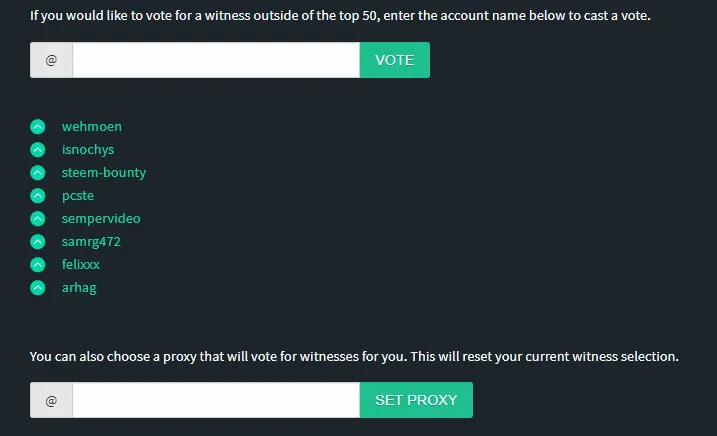This screenshot has height=436, width=717.
Task: Visit the steem-bounty witness link
Action: click(104, 172)
